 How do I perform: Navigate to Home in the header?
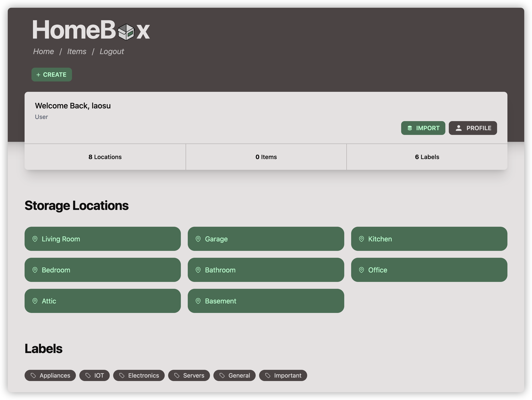(43, 52)
